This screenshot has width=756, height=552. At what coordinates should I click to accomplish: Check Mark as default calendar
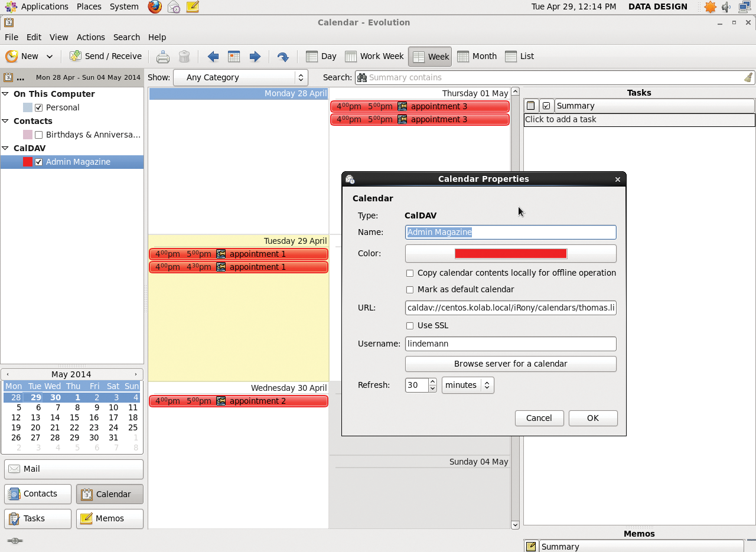tap(410, 289)
